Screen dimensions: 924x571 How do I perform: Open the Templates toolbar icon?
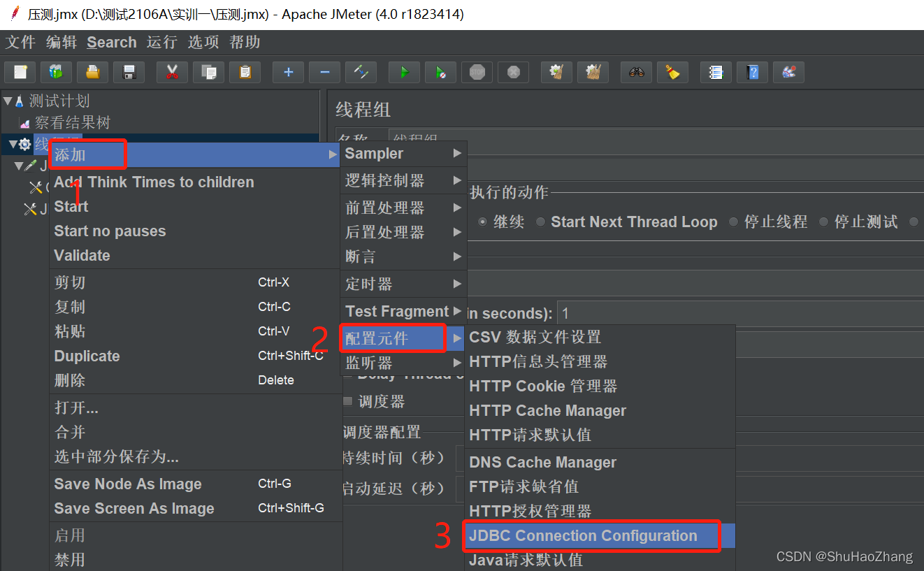(x=56, y=72)
